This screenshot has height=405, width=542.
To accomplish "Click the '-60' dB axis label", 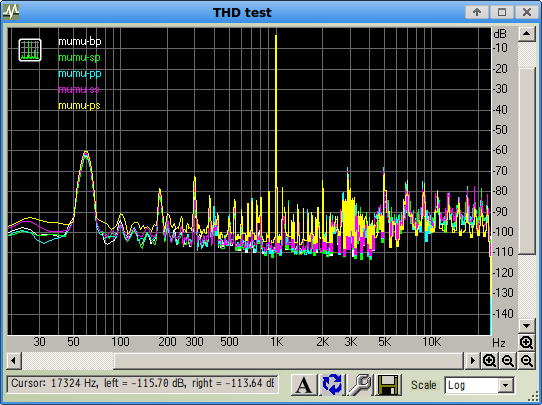I will [x=500, y=150].
